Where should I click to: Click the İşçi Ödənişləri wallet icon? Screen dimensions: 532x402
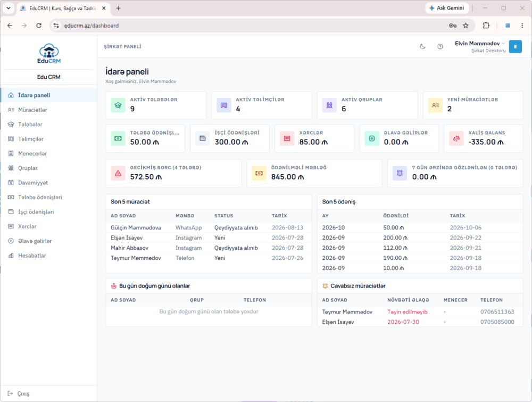tap(203, 138)
